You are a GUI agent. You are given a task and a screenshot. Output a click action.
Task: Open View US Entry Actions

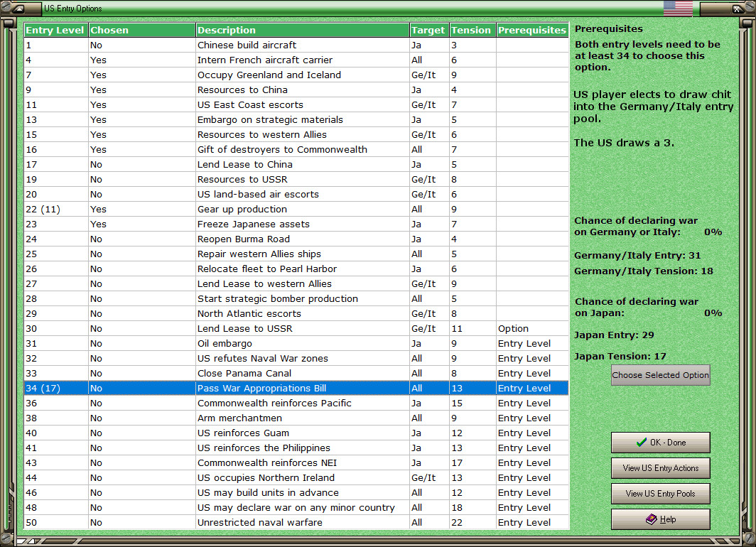[x=661, y=468]
